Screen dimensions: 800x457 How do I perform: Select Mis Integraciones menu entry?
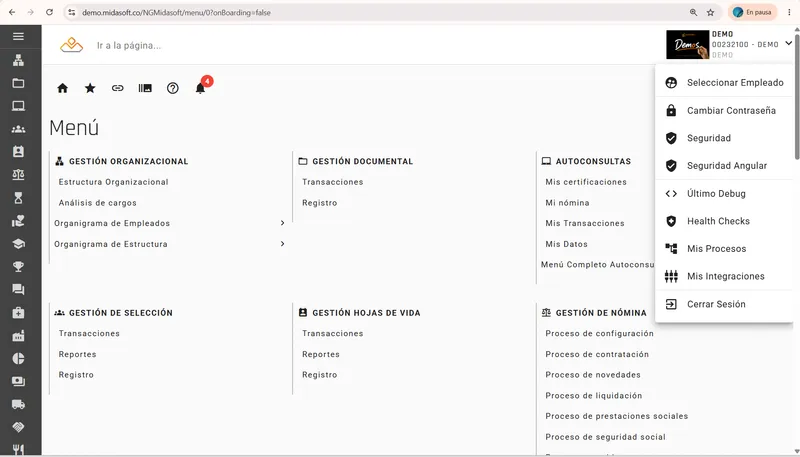coord(724,276)
